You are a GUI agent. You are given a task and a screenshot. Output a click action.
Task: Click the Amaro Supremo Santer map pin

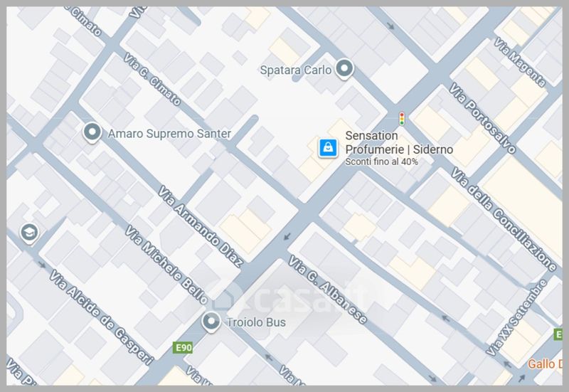click(92, 132)
